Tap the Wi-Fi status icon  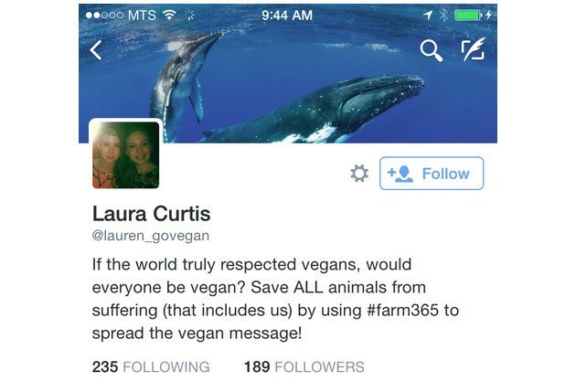(x=169, y=15)
